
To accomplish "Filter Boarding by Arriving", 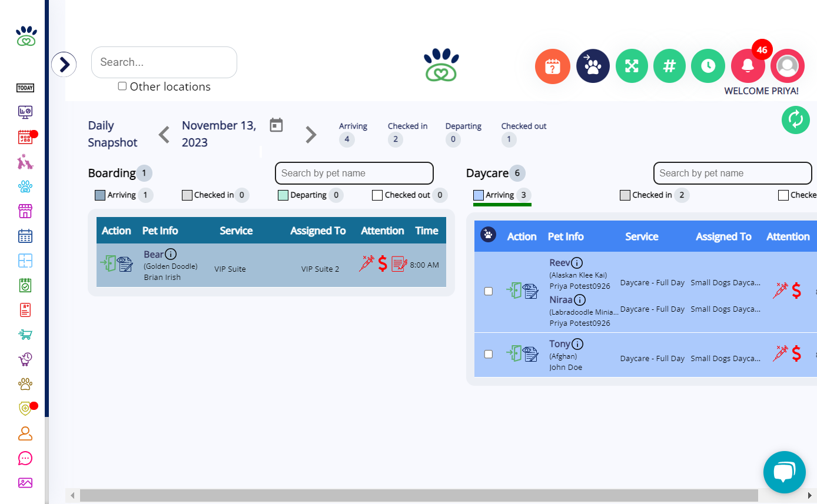I will coord(124,195).
